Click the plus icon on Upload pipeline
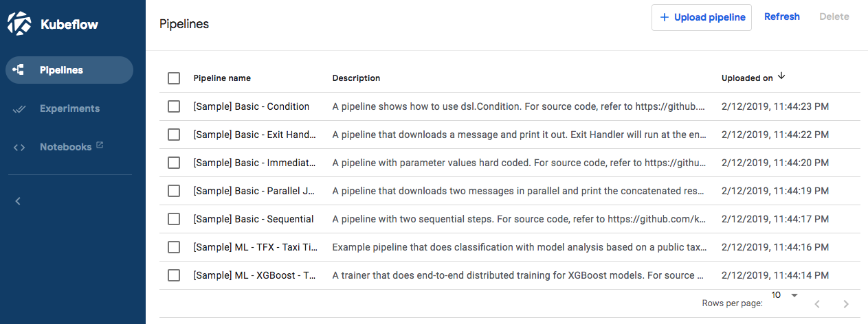 tap(664, 18)
